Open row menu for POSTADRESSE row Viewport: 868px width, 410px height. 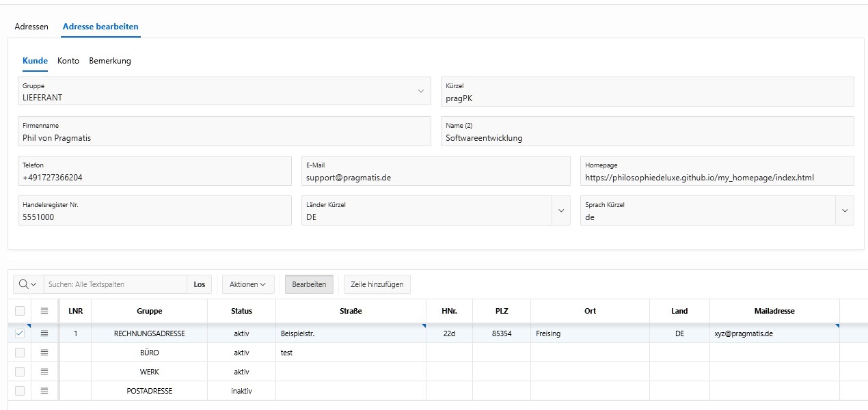[44, 391]
